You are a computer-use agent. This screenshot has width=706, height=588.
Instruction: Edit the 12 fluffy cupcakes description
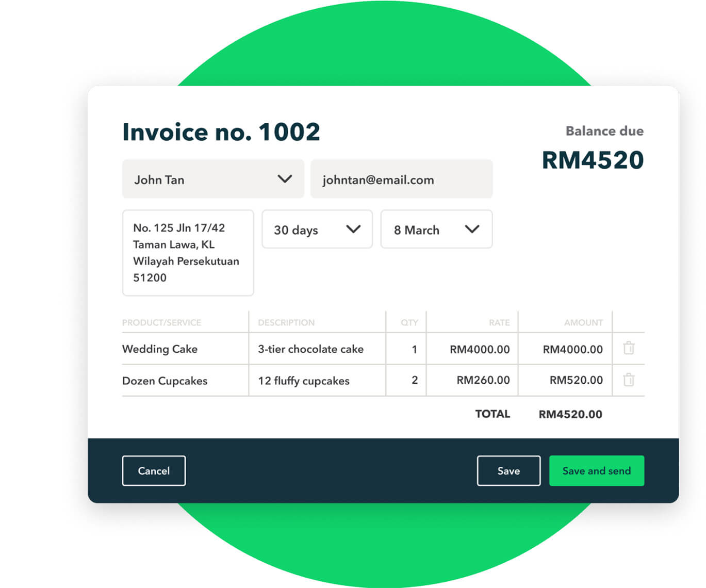click(303, 381)
